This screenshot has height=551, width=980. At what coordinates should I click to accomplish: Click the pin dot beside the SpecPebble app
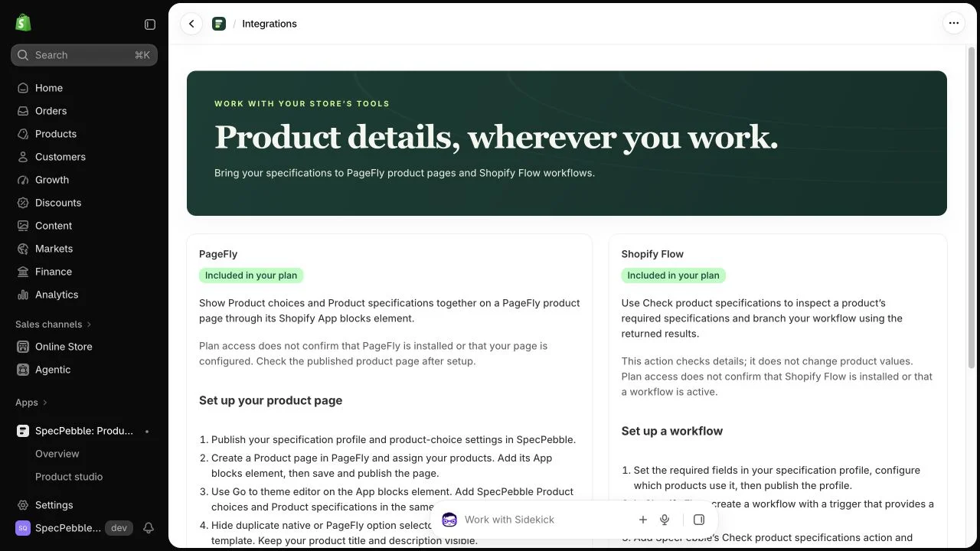[147, 432]
